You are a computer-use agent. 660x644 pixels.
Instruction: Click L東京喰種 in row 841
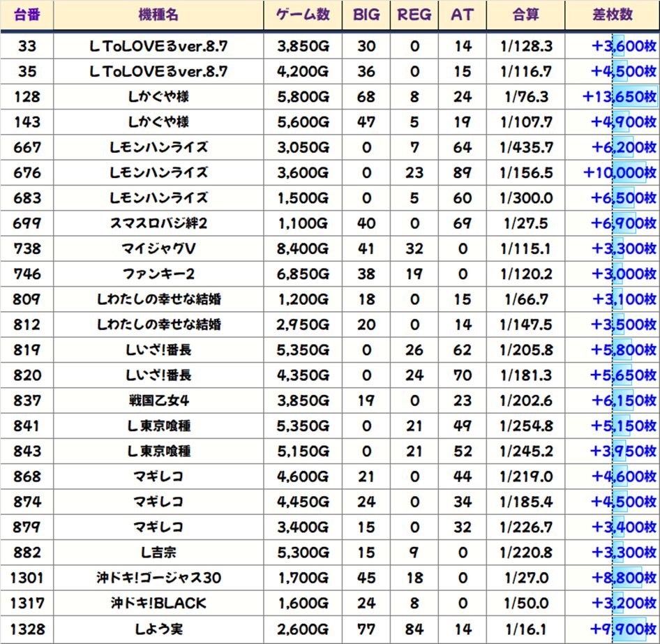(x=158, y=426)
